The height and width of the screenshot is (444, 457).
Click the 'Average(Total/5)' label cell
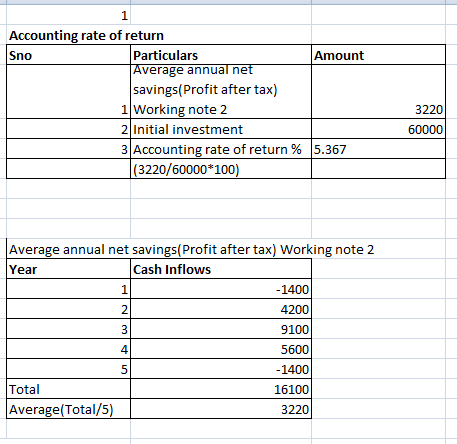pyautogui.click(x=68, y=409)
